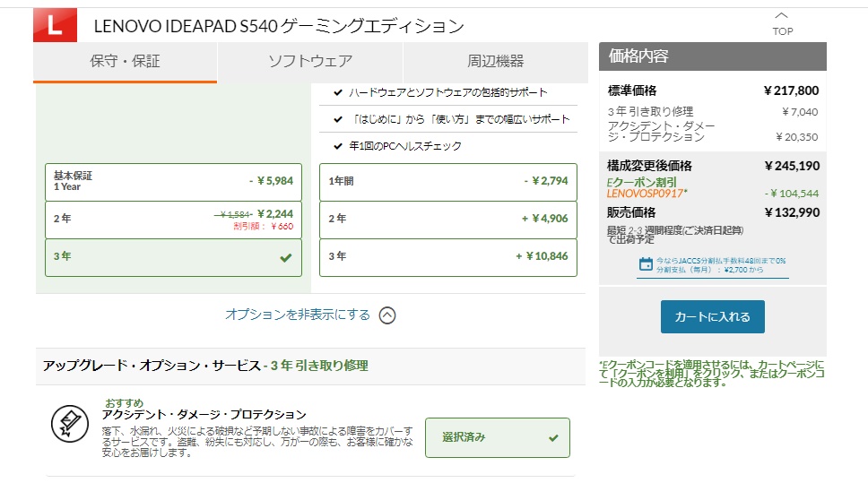Image resolution: width=868 pixels, height=483 pixels.
Task: Click the calendar icon by JACCS offer
Action: 646,264
